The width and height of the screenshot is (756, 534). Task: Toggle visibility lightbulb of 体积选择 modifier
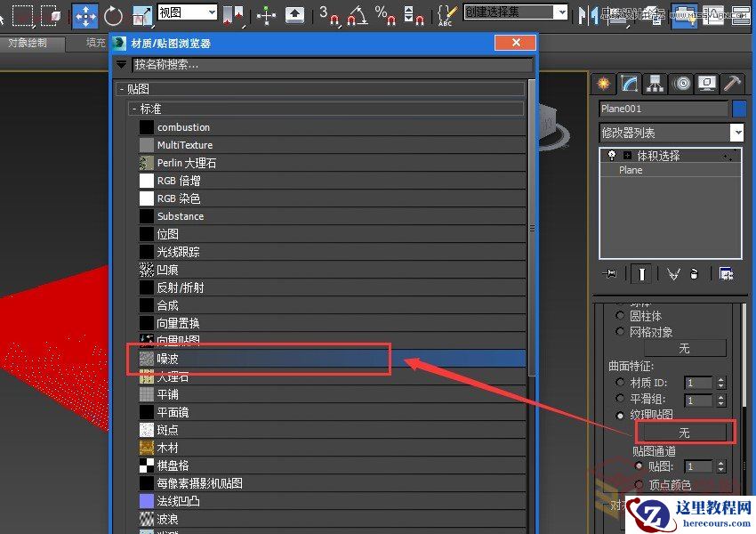tap(611, 154)
